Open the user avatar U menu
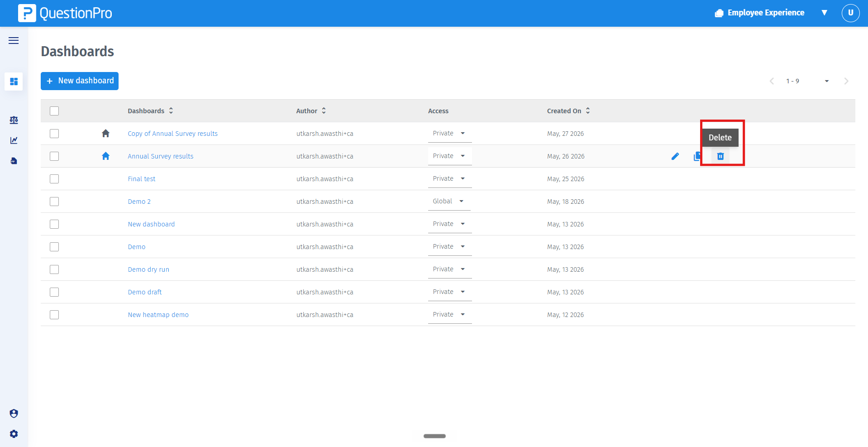This screenshot has height=447, width=868. (x=850, y=13)
